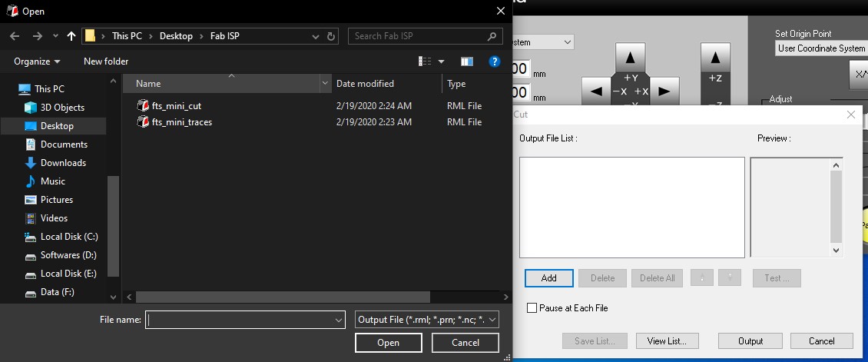Click Preview scroll down arrow
The height and width of the screenshot is (362, 868).
coord(836,251)
